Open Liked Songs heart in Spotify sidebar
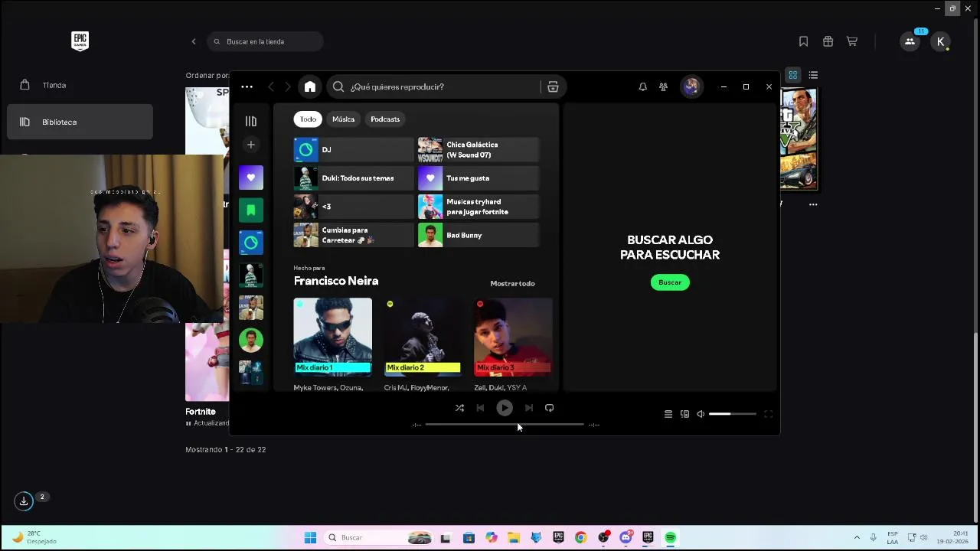Screen dimensions: 980x551 250,178
